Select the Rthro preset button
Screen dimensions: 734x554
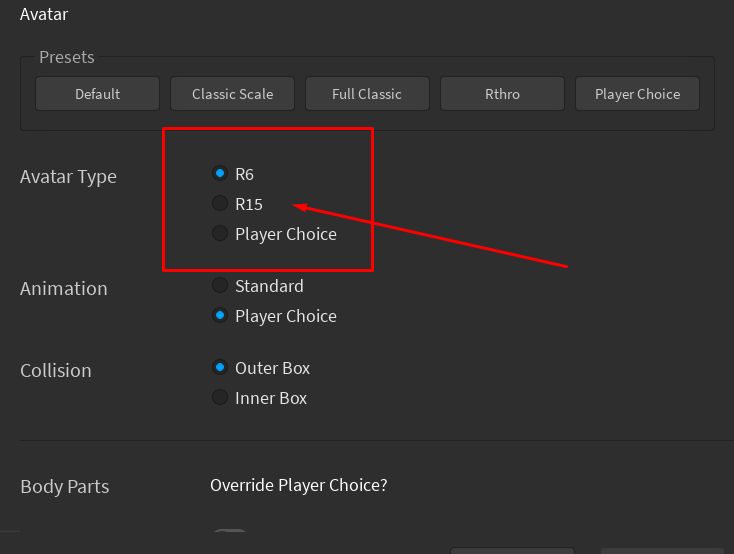[x=502, y=94]
